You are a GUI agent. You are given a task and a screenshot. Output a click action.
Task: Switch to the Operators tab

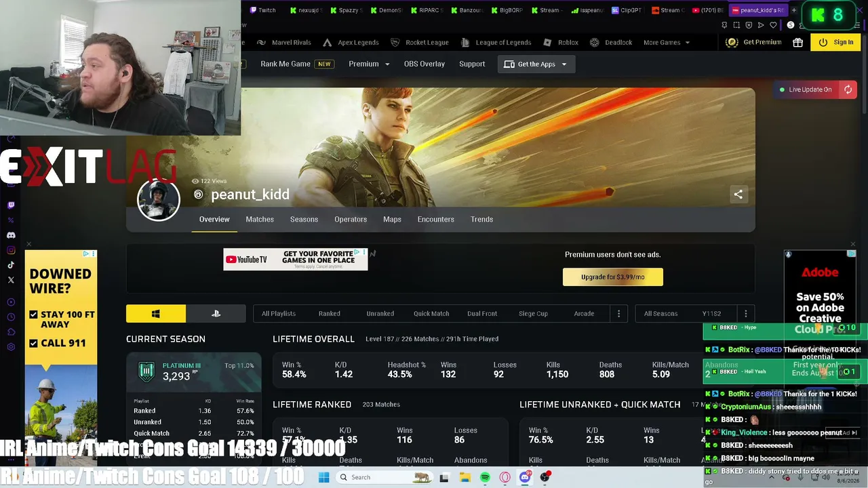click(x=351, y=219)
